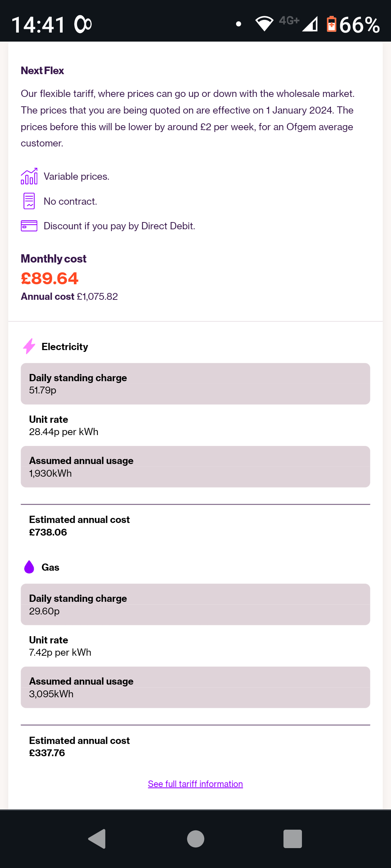Viewport: 391px width, 868px height.
Task: Tap the electricity lightning bolt icon
Action: (29, 346)
